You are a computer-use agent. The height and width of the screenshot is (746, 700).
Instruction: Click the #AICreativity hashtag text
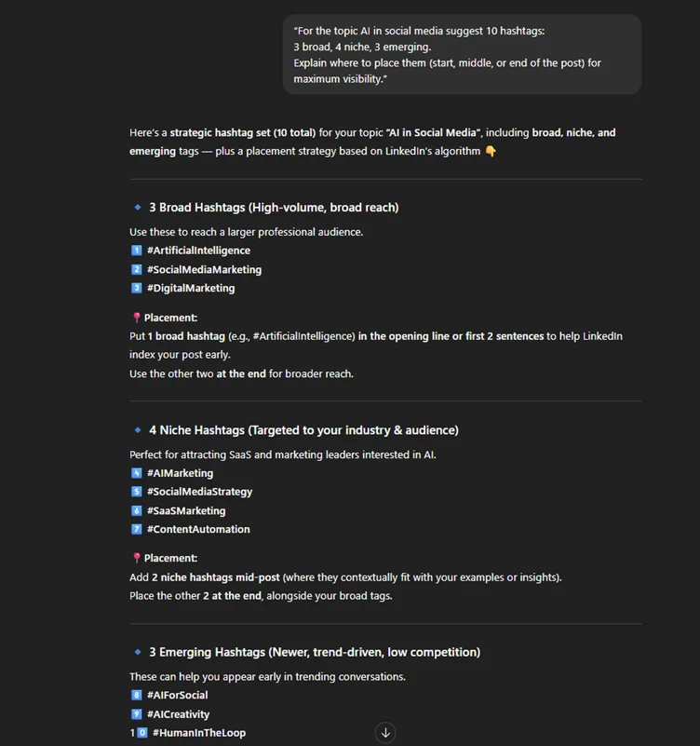coord(178,714)
